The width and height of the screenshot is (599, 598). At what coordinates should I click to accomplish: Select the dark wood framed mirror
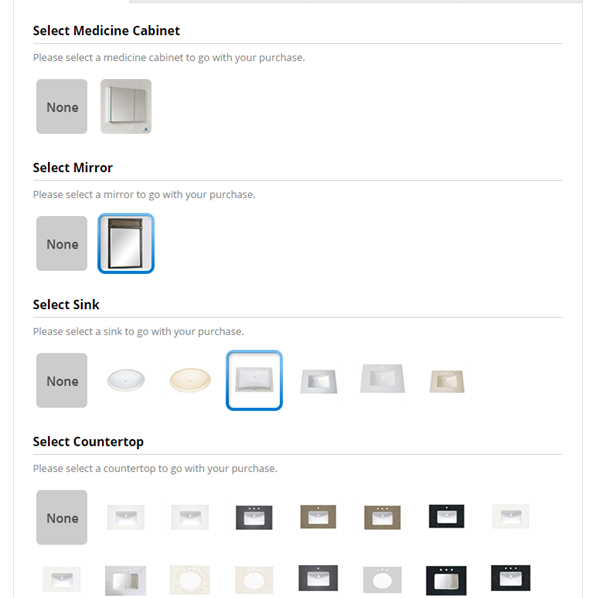[x=126, y=243]
